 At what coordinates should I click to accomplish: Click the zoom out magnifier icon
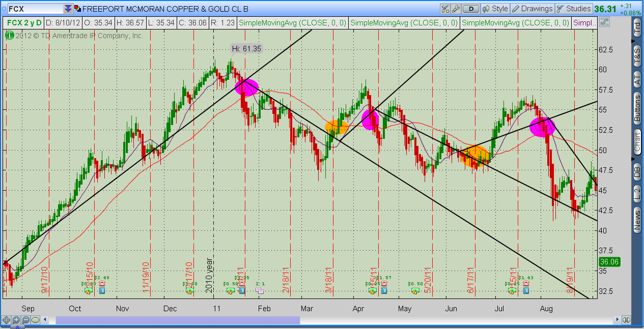[26, 320]
